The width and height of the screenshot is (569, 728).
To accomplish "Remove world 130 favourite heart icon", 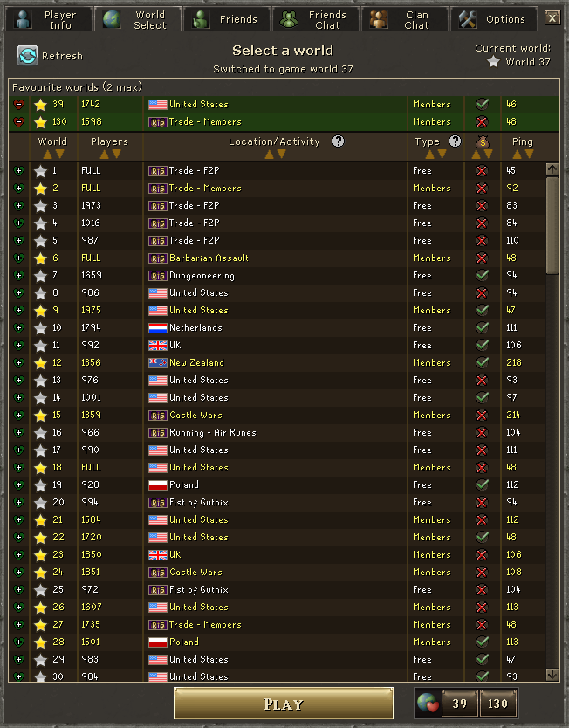I will [x=18, y=122].
